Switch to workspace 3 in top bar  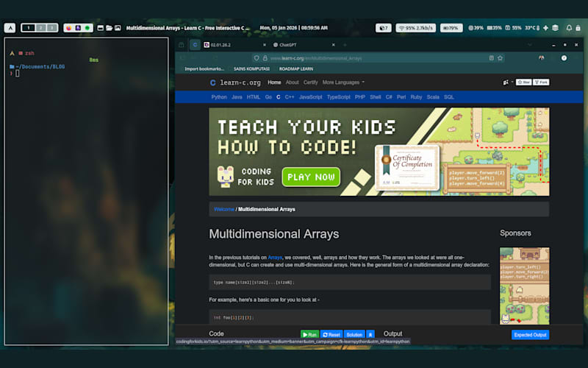51,28
